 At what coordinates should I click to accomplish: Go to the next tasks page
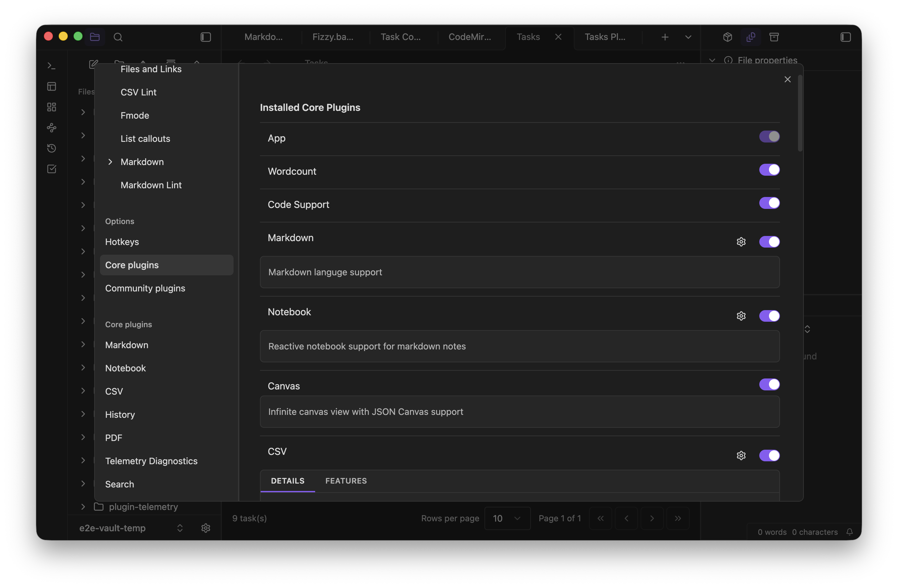pos(652,519)
